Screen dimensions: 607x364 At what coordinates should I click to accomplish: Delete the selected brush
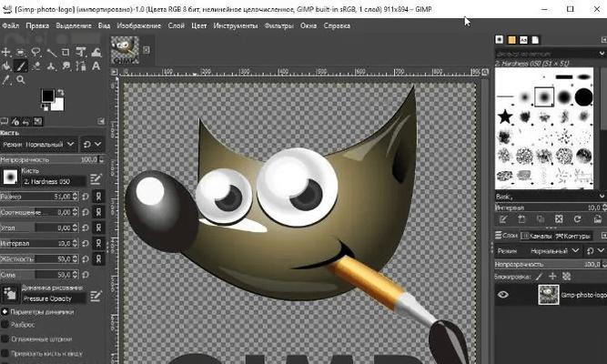pos(559,219)
